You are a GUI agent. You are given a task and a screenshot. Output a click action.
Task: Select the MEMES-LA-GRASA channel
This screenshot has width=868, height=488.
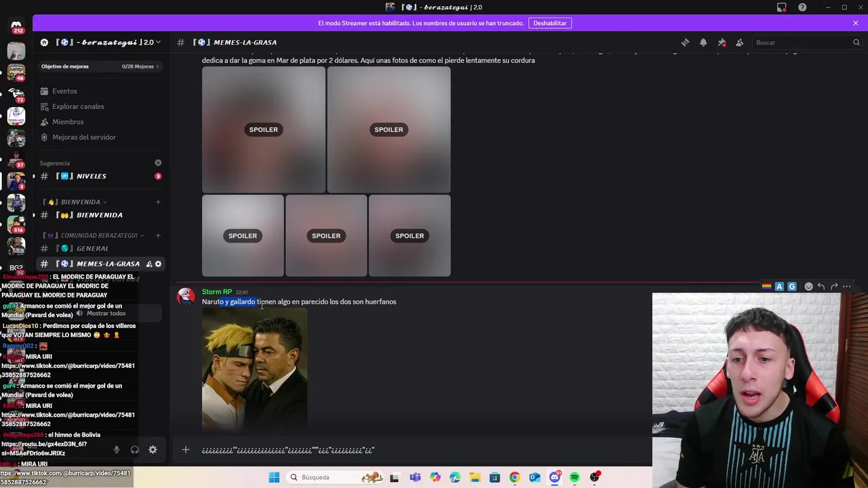click(x=100, y=264)
